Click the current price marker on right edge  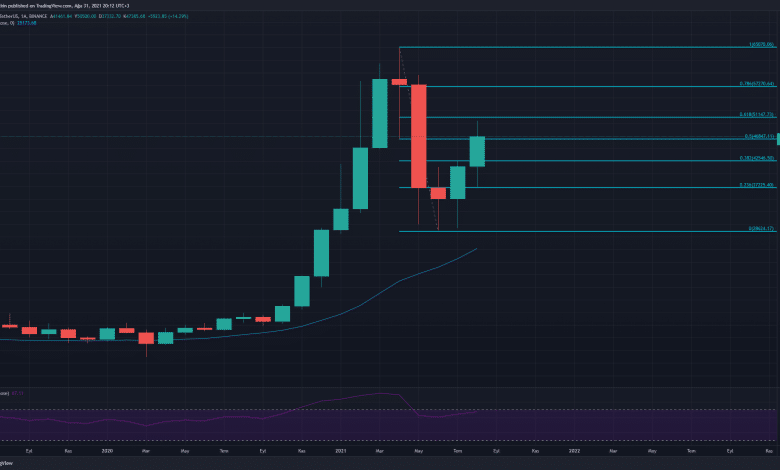click(x=777, y=138)
